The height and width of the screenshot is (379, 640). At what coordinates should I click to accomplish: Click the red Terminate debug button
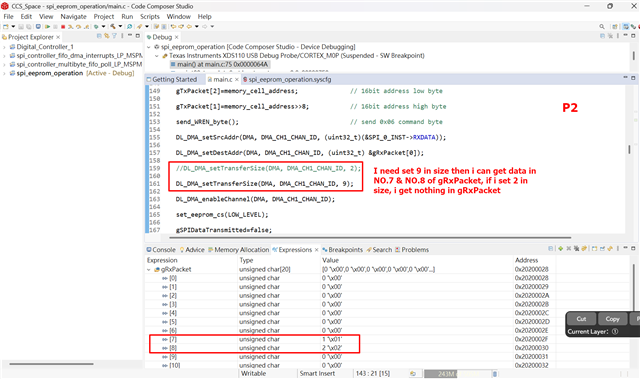coord(63,27)
